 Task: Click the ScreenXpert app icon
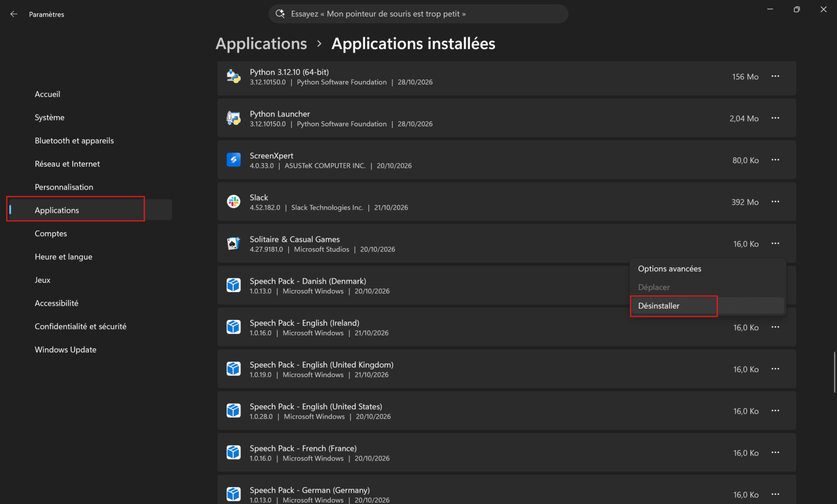(233, 160)
